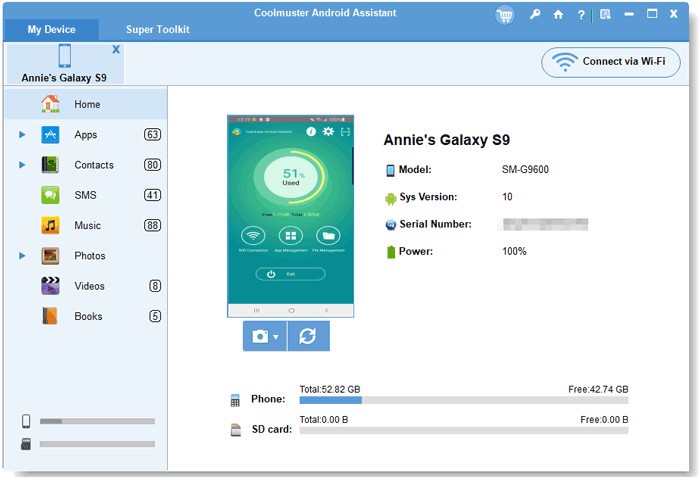700x477 pixels.
Task: Click the Home house icon in sidebar
Action: (50, 104)
